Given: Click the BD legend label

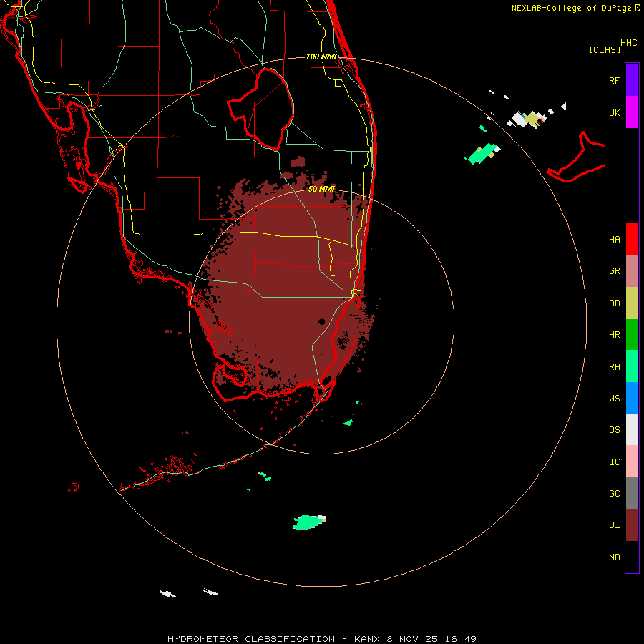Looking at the screenshot, I should click(x=614, y=303).
